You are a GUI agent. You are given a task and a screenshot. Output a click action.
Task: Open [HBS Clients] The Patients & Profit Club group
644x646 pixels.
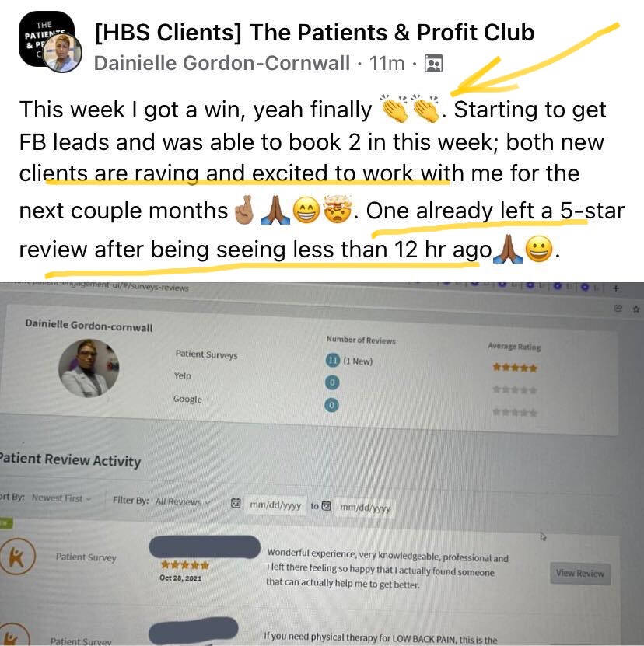coord(314,33)
